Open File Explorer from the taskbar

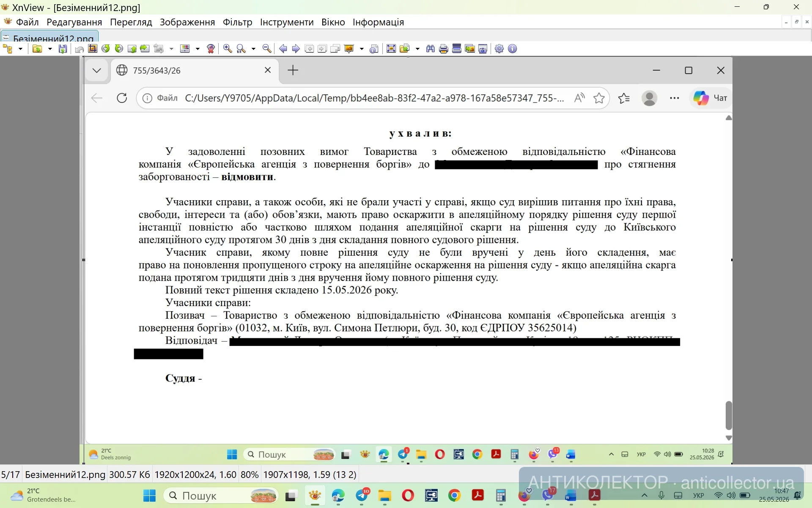coord(385,496)
